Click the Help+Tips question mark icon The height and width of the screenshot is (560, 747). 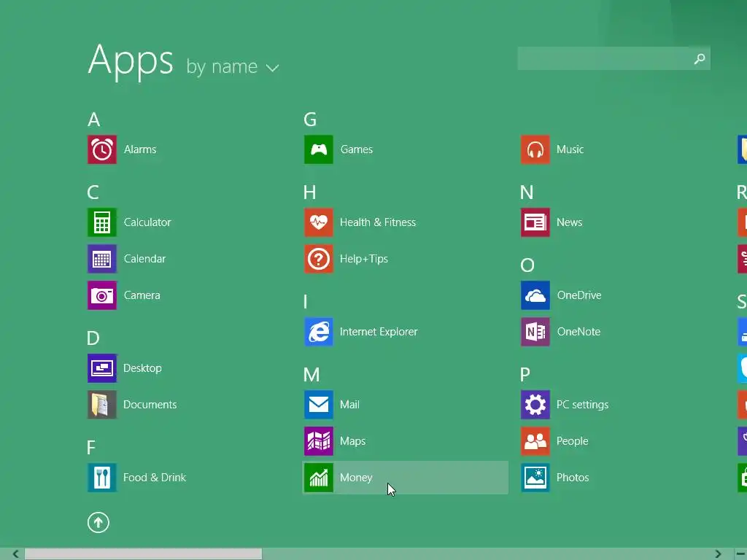click(319, 259)
